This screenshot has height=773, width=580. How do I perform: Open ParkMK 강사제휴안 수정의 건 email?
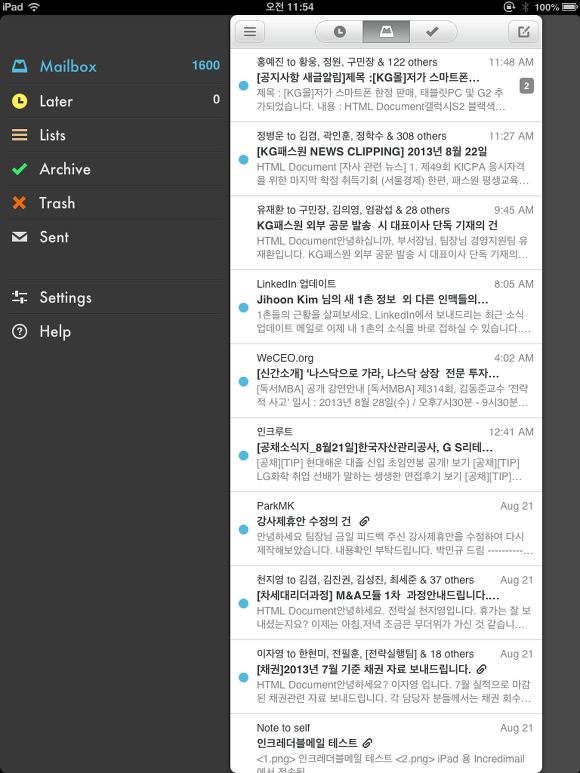pos(386,529)
